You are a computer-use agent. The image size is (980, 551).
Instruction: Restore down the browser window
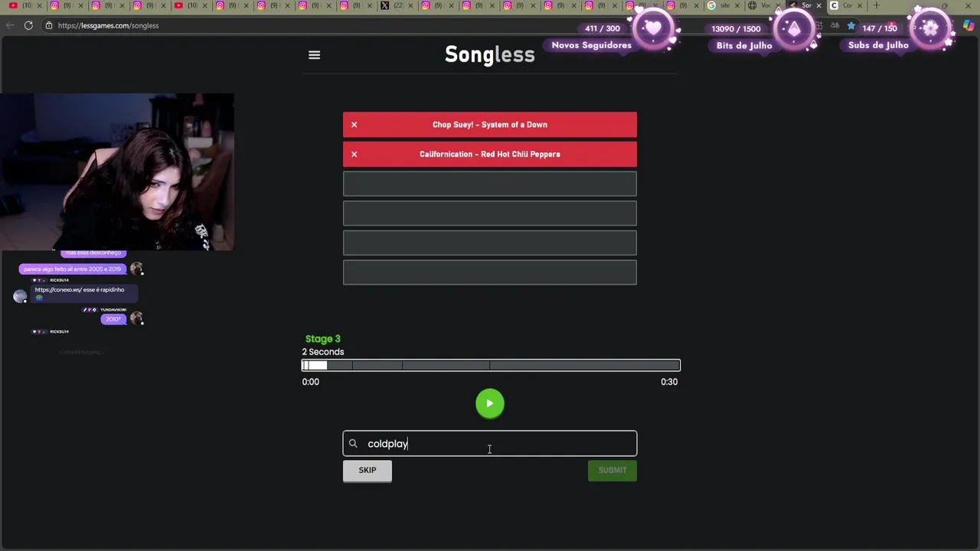click(x=945, y=5)
